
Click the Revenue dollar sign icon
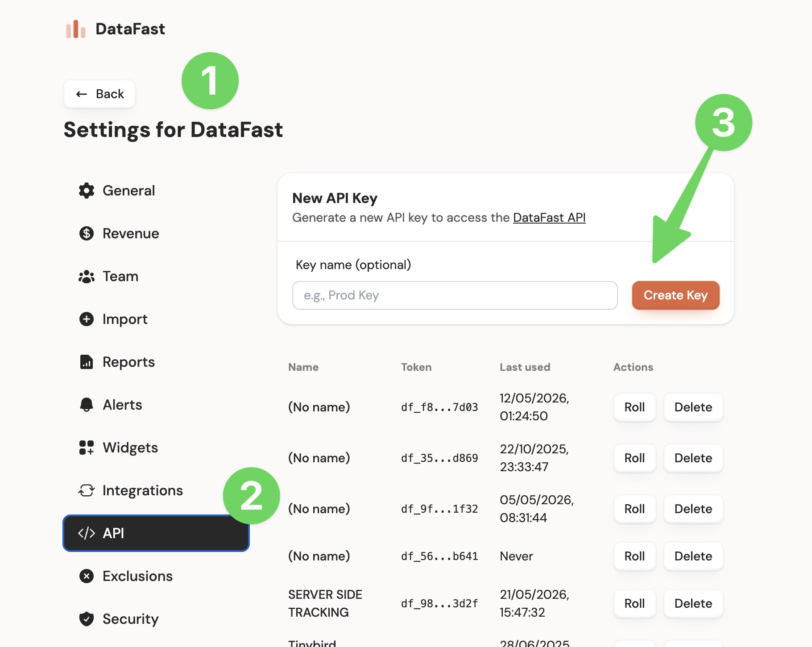click(87, 233)
